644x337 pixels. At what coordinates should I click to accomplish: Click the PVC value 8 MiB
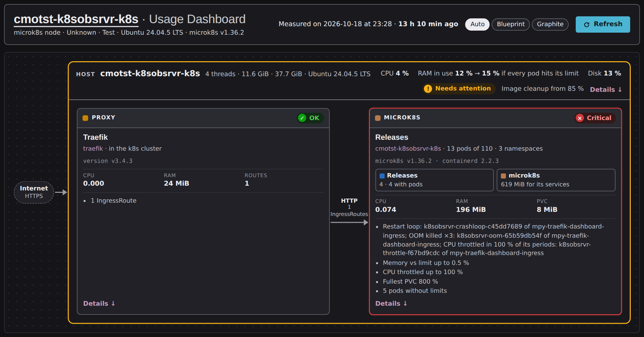pyautogui.click(x=547, y=209)
